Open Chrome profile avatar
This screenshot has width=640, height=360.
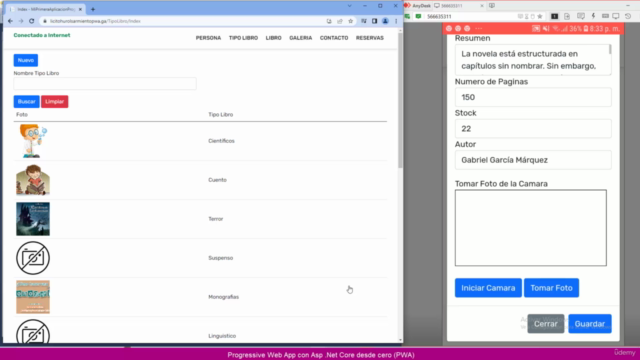(385, 21)
